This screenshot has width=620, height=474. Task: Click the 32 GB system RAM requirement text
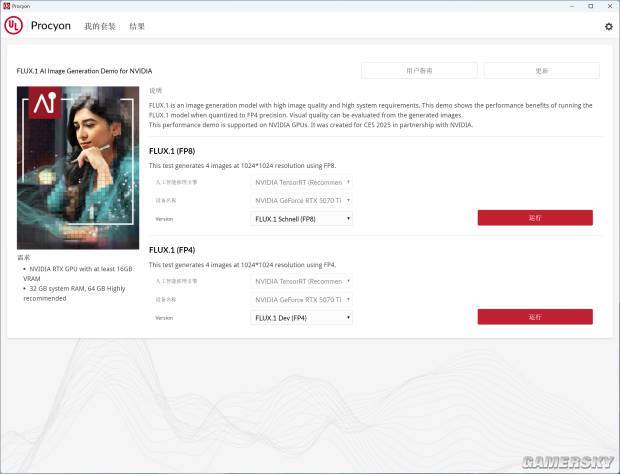[74, 293]
